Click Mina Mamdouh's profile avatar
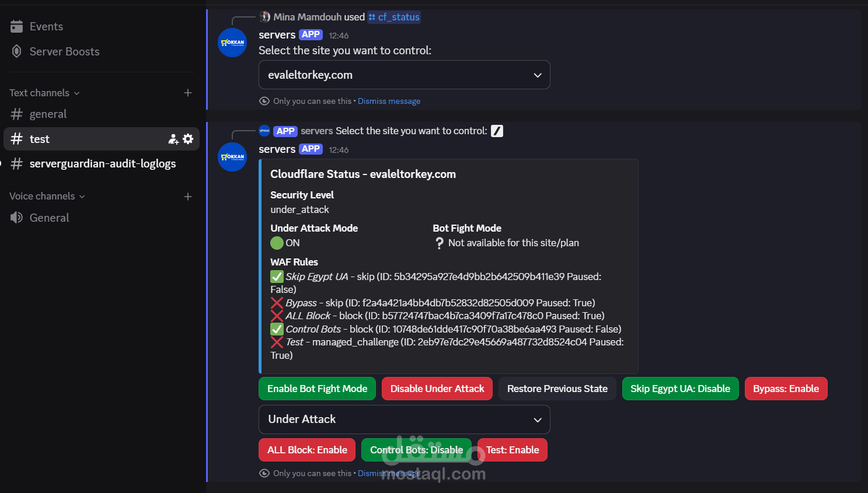Image resolution: width=868 pixels, height=493 pixels. (264, 17)
